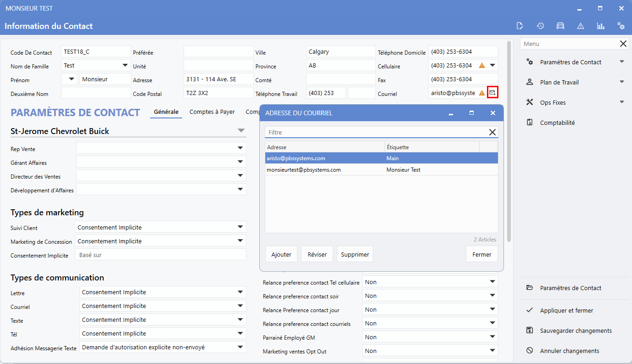The height and width of the screenshot is (364, 632).
Task: Switch to the Comptes à Payer tab
Action: 212,112
